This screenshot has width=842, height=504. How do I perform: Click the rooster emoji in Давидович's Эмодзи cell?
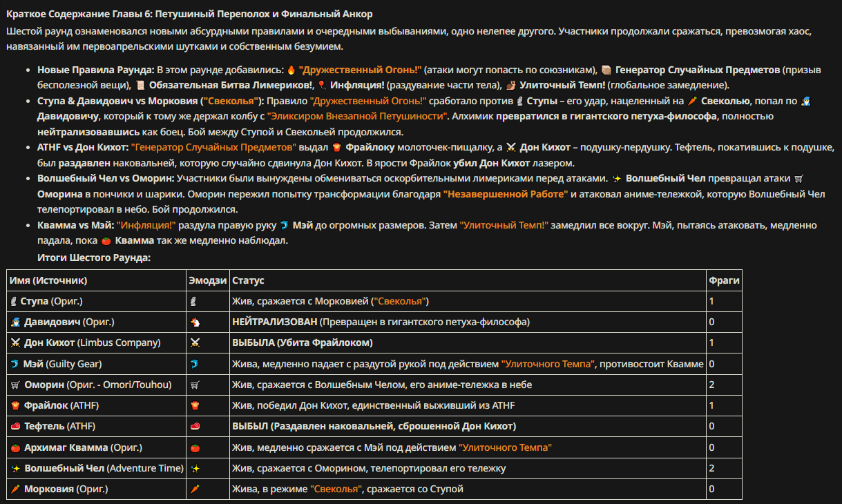click(195, 322)
